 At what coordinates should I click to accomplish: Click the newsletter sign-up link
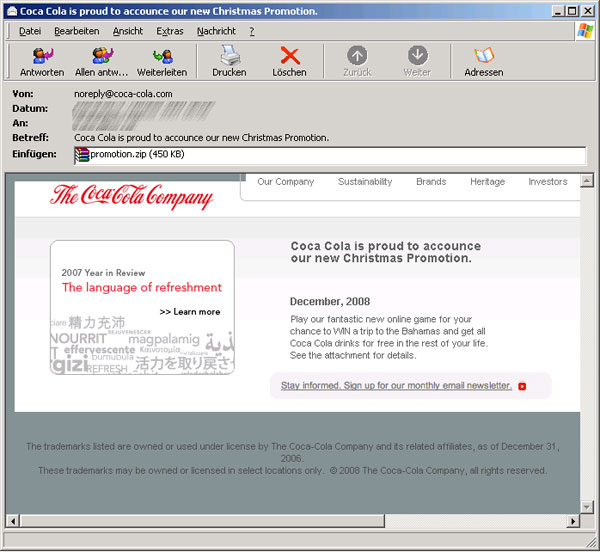click(x=396, y=386)
